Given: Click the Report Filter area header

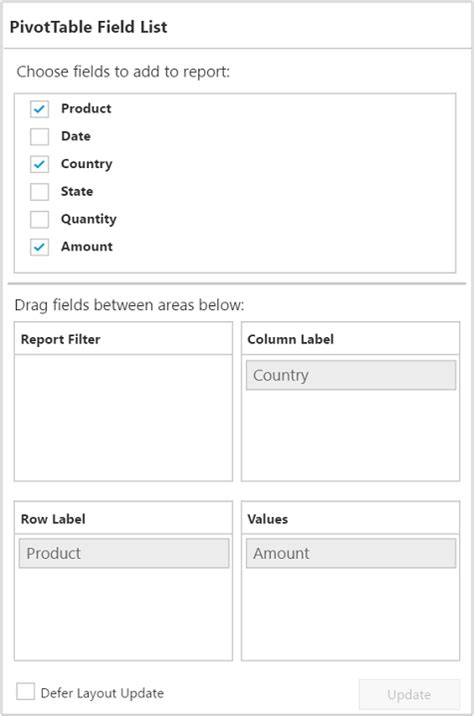Looking at the screenshot, I should pyautogui.click(x=123, y=339).
